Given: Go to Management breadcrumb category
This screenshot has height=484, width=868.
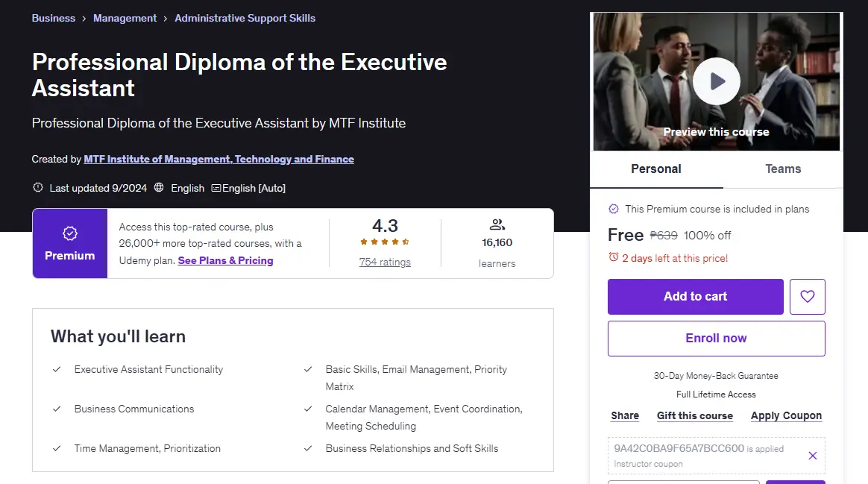Looking at the screenshot, I should coord(125,19).
